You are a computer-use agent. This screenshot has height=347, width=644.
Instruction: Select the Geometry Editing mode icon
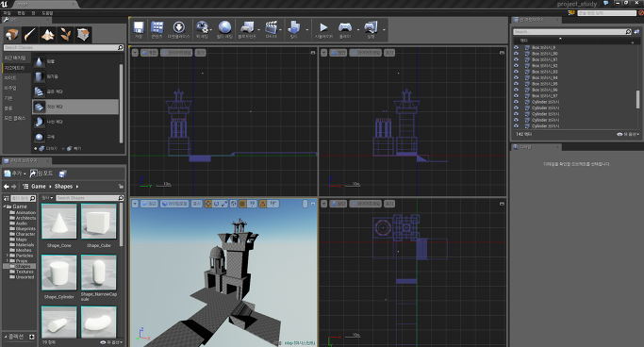tap(83, 35)
